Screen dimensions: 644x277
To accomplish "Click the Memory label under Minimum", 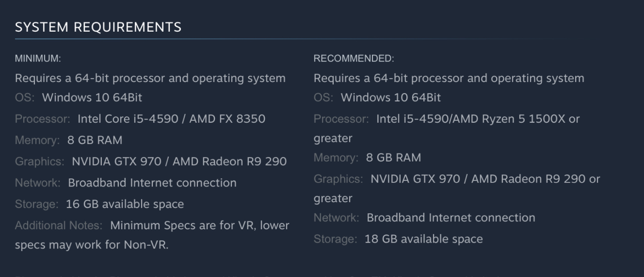I will pyautogui.click(x=37, y=141).
